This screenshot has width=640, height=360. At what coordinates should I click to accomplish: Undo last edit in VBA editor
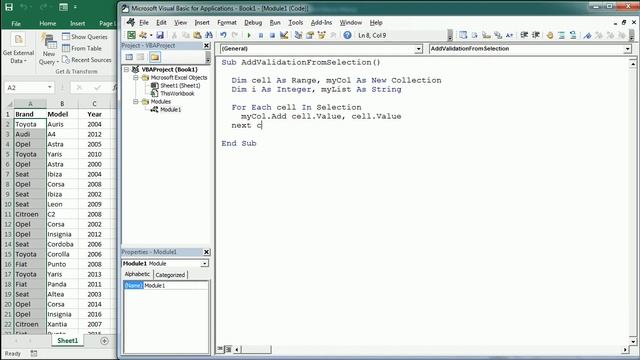pyautogui.click(x=223, y=36)
